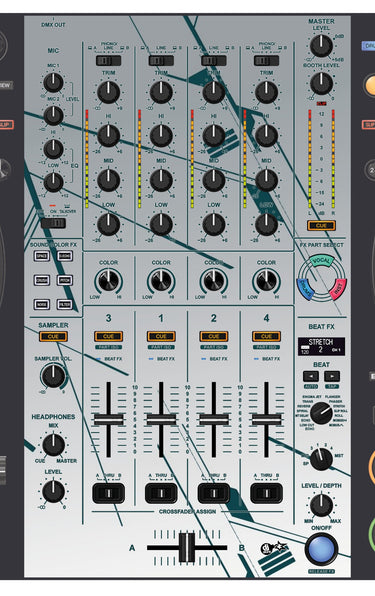The height and width of the screenshot is (596, 375).
Task: Activate the NOISE Sound Color FX button
Action: click(42, 304)
